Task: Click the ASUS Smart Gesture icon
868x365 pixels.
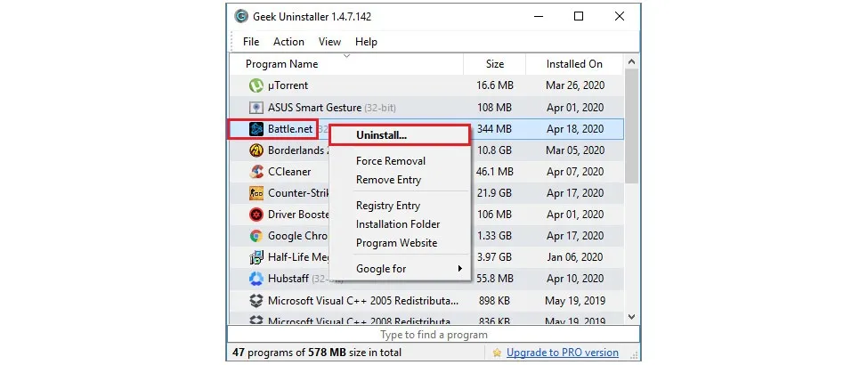Action: (256, 108)
